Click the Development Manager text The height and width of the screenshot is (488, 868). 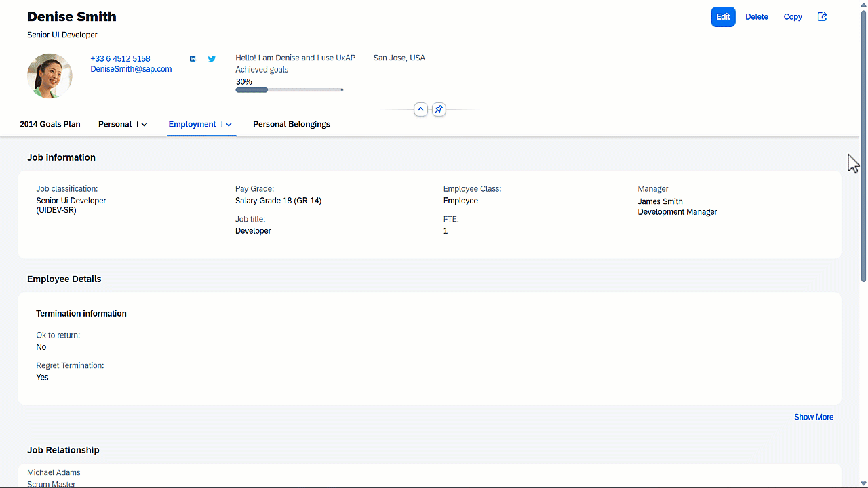click(677, 212)
